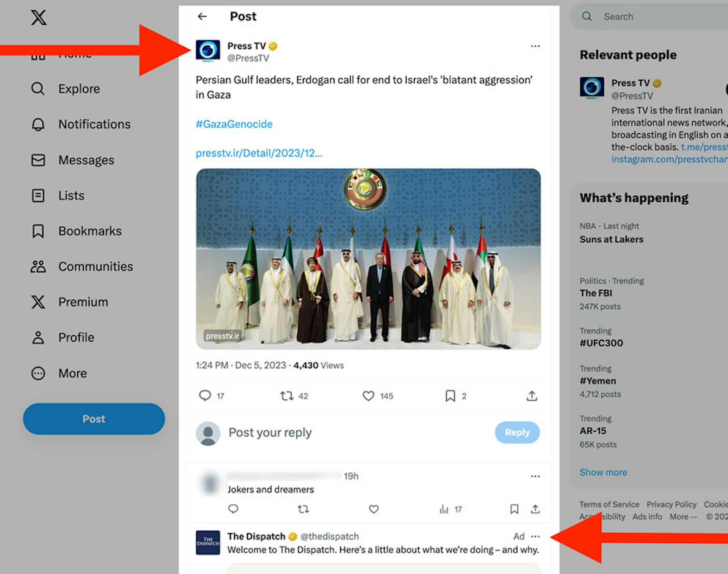Open Lists from the sidebar
The width and height of the screenshot is (728, 574).
pos(58,196)
